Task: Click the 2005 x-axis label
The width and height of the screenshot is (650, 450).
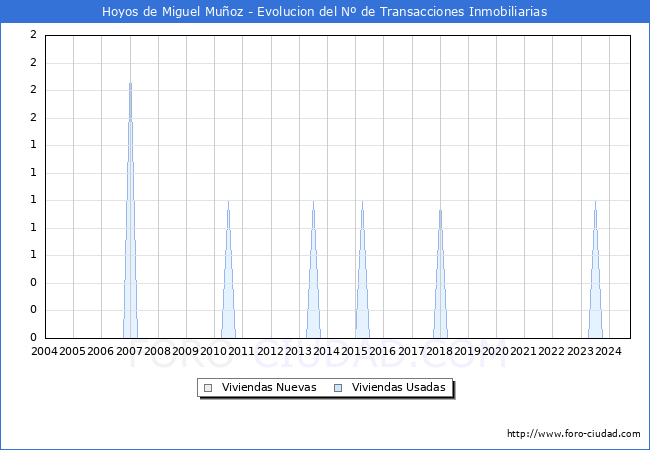Action: 73,351
